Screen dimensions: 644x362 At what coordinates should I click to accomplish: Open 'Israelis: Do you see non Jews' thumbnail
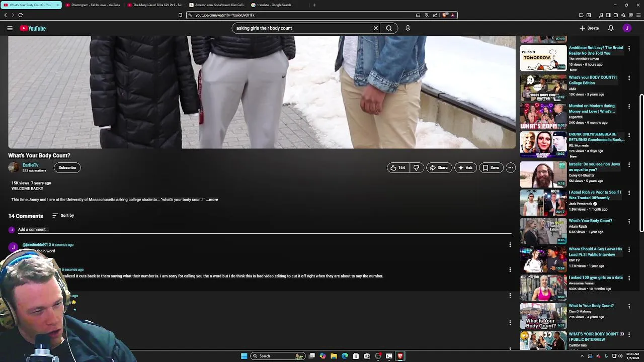click(543, 174)
